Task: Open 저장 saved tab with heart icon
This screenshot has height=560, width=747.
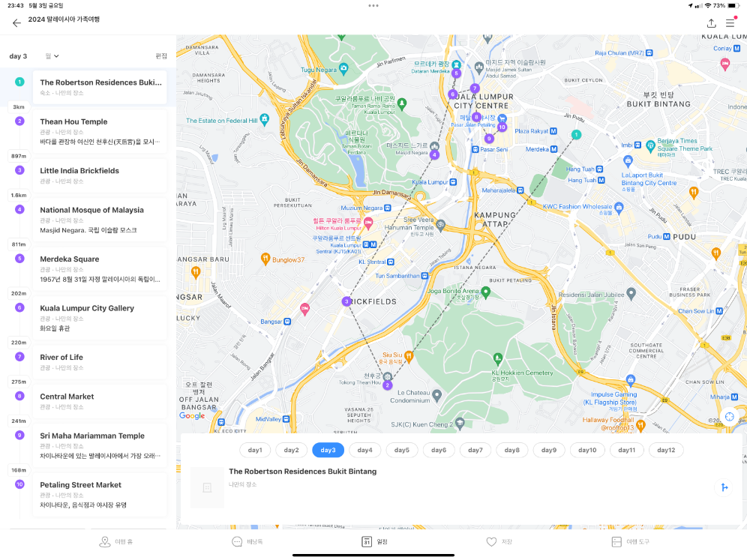Action: [499, 541]
